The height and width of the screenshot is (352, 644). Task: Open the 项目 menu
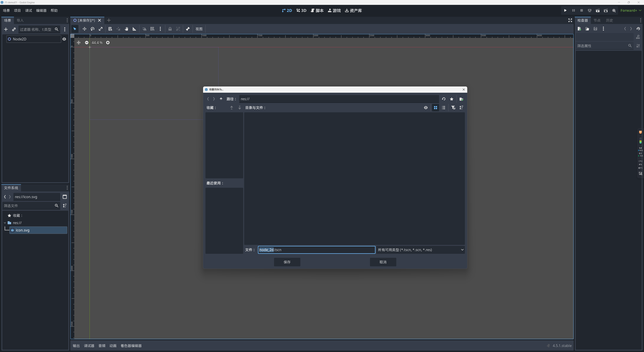(x=17, y=11)
